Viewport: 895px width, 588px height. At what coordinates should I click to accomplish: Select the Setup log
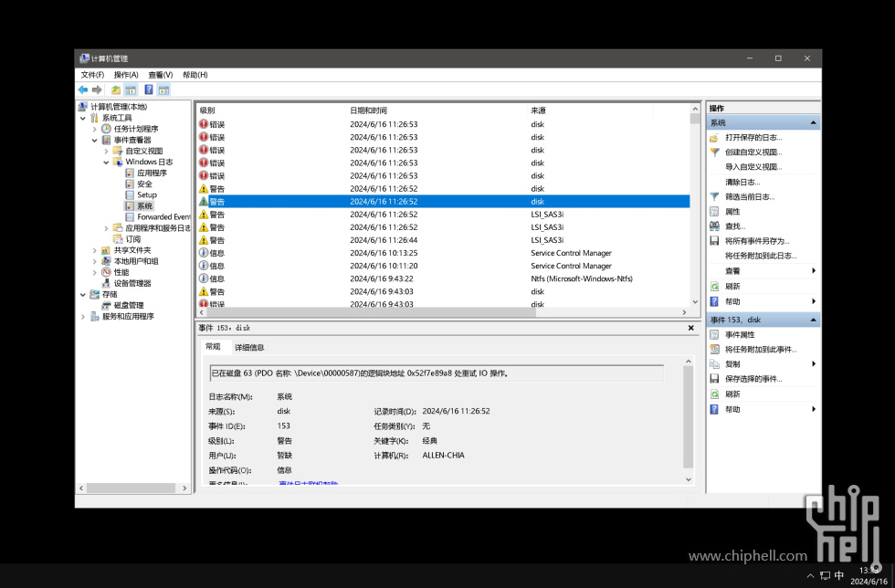(x=147, y=194)
